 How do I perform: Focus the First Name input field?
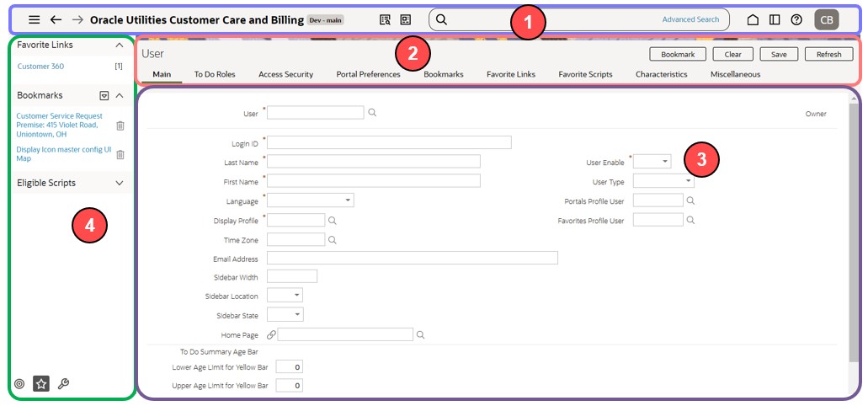[374, 180]
